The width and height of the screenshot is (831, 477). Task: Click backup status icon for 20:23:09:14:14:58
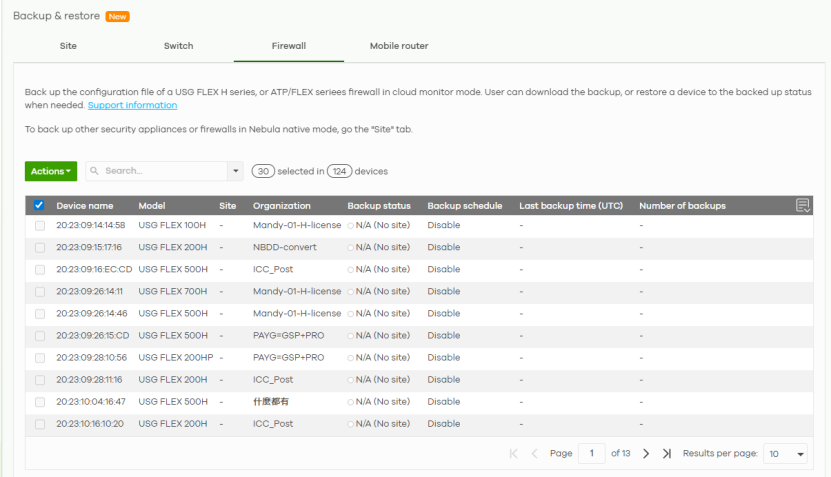350,226
